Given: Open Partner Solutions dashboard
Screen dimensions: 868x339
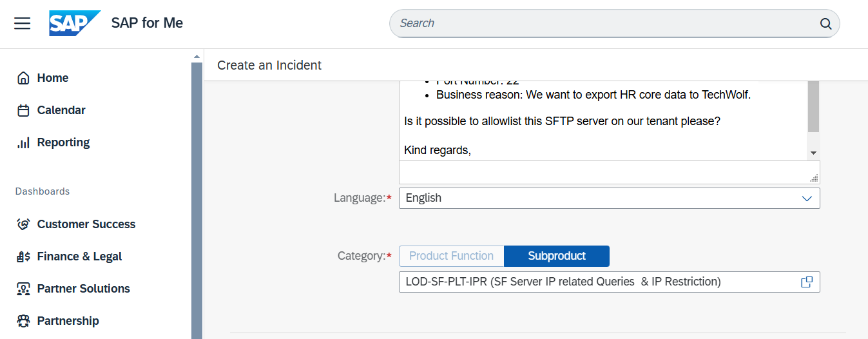Looking at the screenshot, I should tap(84, 289).
